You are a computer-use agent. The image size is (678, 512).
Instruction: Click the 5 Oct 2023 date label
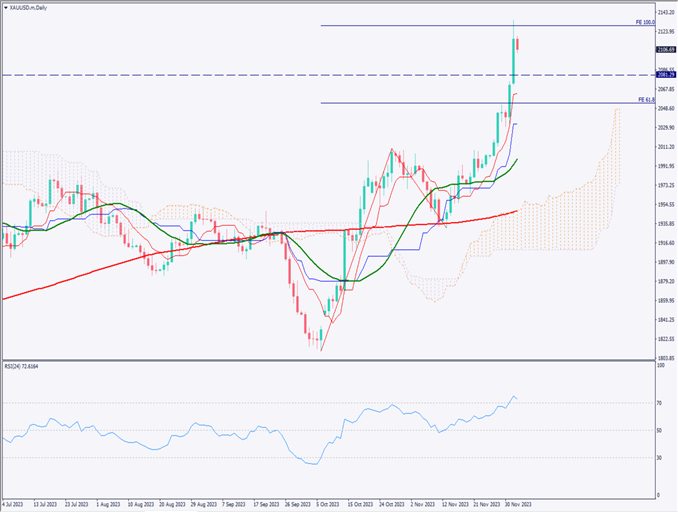pos(328,506)
